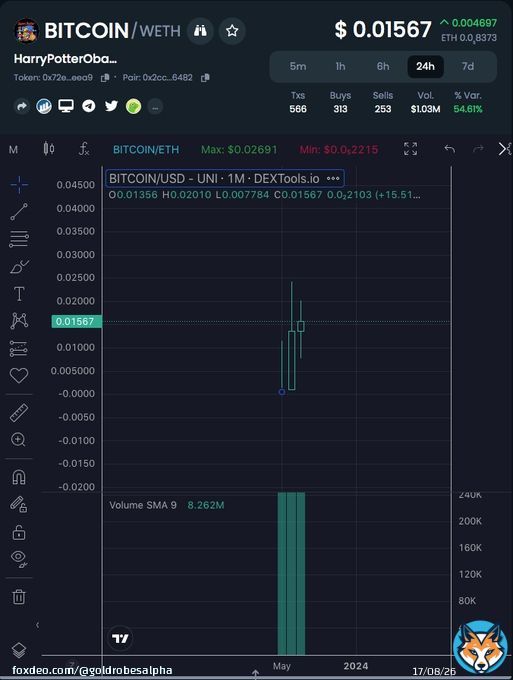Undo last chart action
The height and width of the screenshot is (680, 513).
(449, 150)
